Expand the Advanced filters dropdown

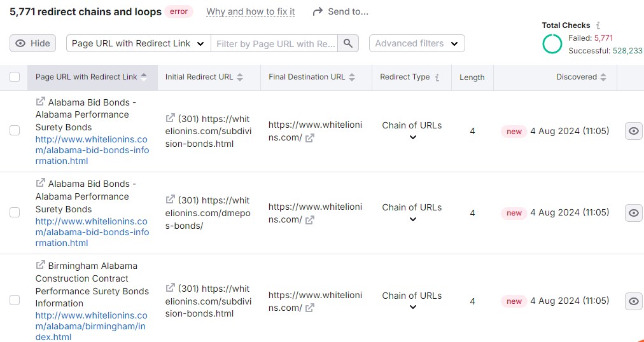pyautogui.click(x=416, y=43)
